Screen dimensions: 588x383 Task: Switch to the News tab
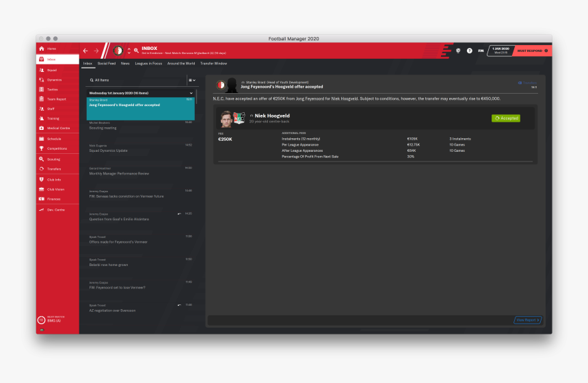(125, 64)
